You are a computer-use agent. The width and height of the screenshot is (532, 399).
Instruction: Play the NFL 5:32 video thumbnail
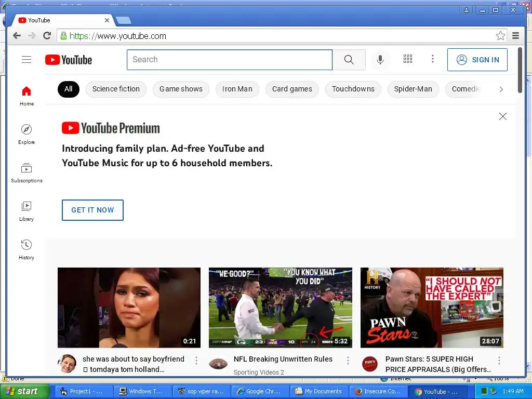click(x=280, y=308)
